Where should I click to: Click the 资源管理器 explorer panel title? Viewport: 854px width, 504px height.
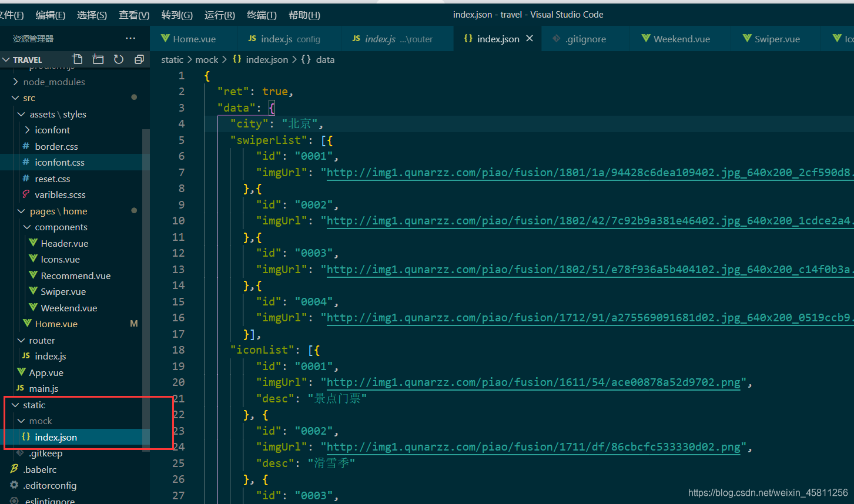34,38
